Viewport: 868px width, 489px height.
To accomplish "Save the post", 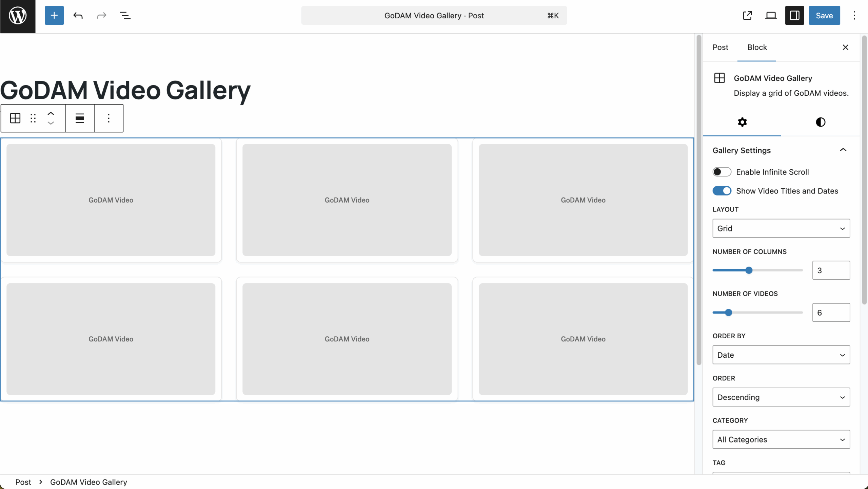I will point(824,15).
